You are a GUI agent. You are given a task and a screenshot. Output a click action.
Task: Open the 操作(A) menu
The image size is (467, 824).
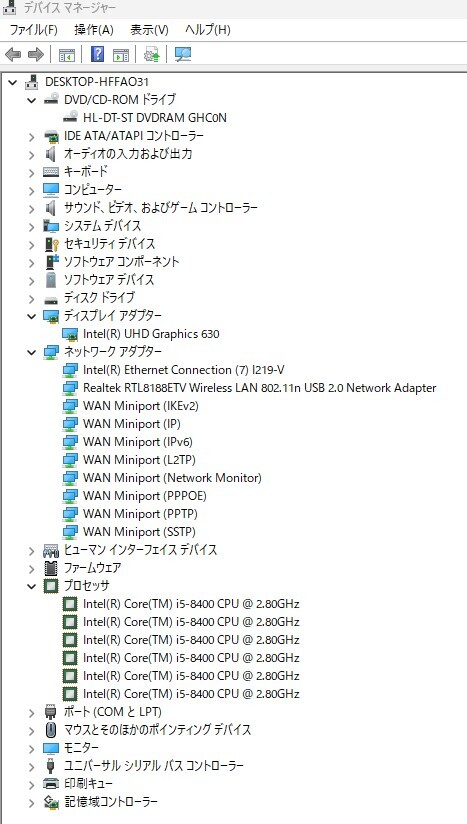[x=94, y=30]
